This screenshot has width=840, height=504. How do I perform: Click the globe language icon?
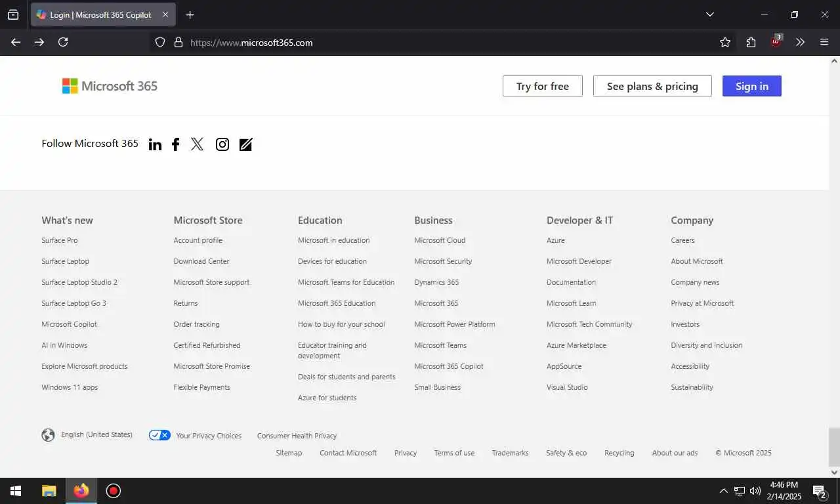(48, 435)
